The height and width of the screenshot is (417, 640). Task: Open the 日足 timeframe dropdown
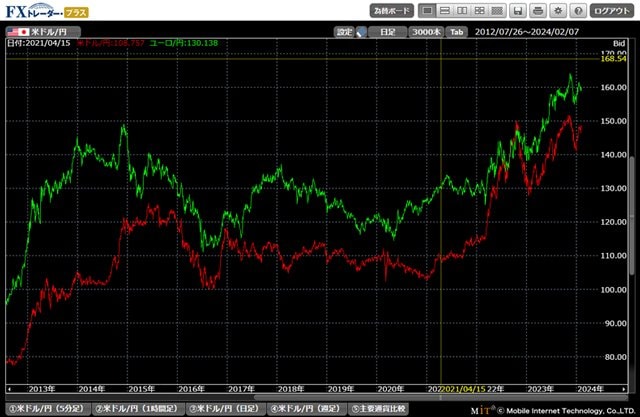tap(387, 32)
